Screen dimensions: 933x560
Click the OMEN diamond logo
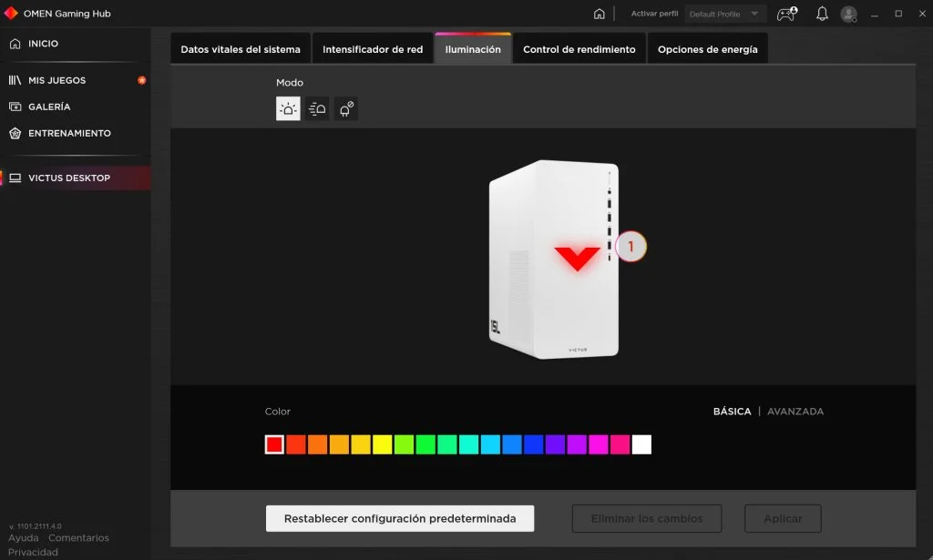click(11, 13)
